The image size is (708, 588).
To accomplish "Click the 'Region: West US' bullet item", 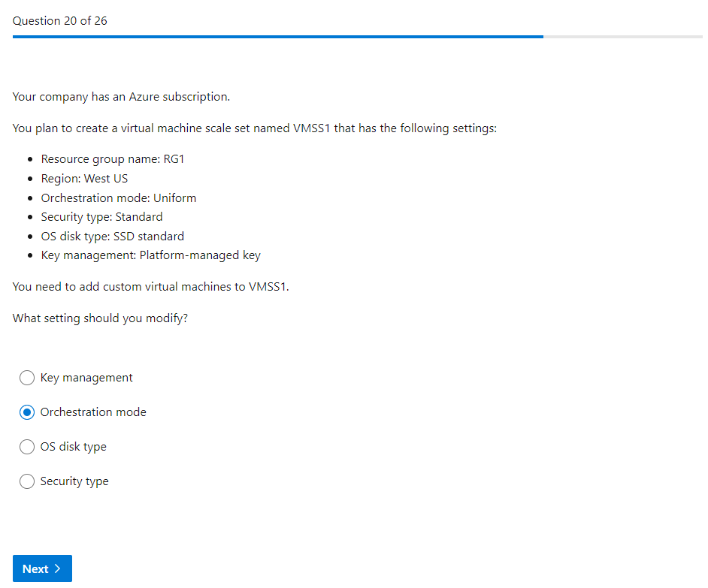I will pyautogui.click(x=84, y=179).
